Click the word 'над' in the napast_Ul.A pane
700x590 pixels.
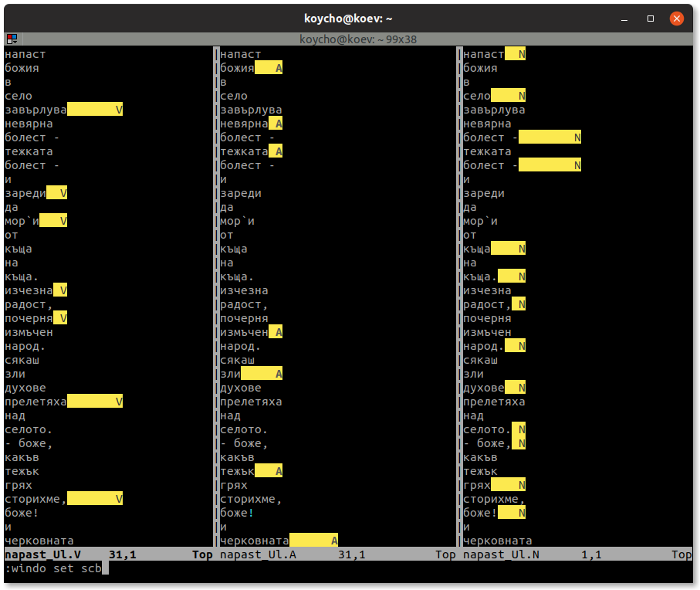click(x=230, y=415)
